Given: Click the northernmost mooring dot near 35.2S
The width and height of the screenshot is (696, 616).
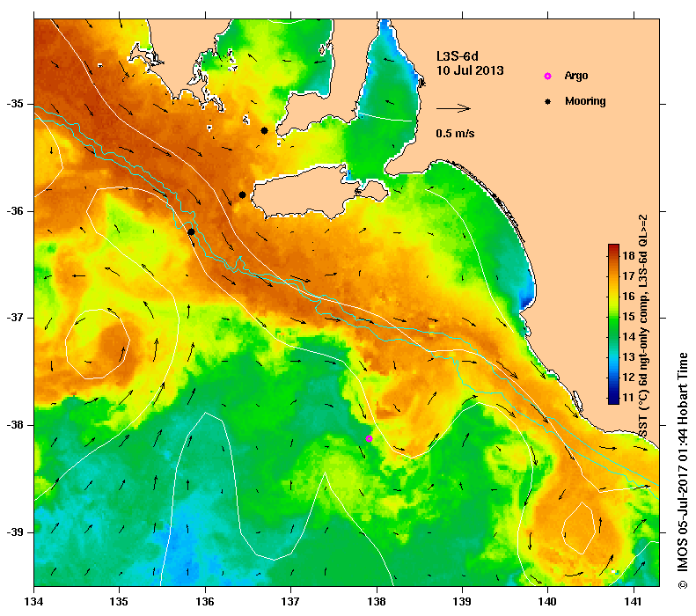Looking at the screenshot, I should 264,130.
